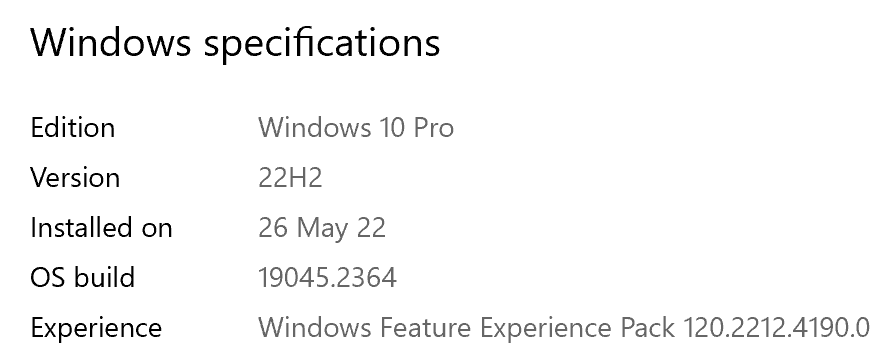
Task: Click the Windows specifications heading
Action: (235, 44)
